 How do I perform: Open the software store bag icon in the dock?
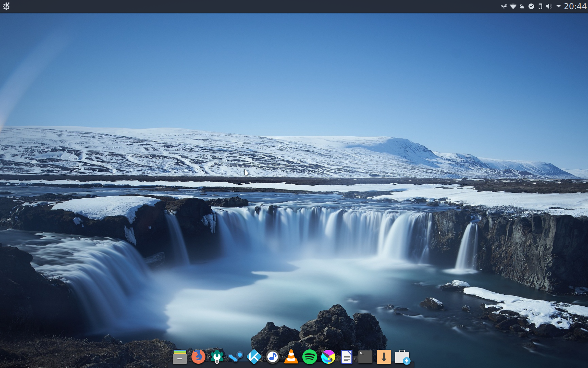pyautogui.click(x=402, y=357)
